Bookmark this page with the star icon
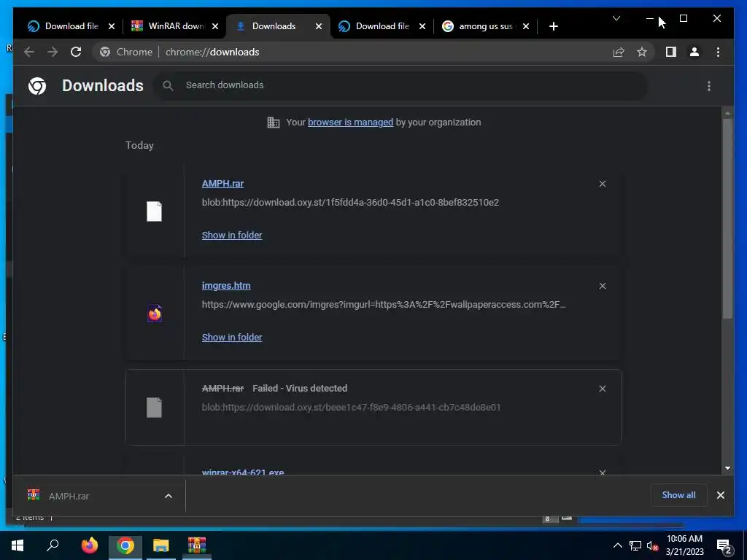This screenshot has width=747, height=560. 642,52
